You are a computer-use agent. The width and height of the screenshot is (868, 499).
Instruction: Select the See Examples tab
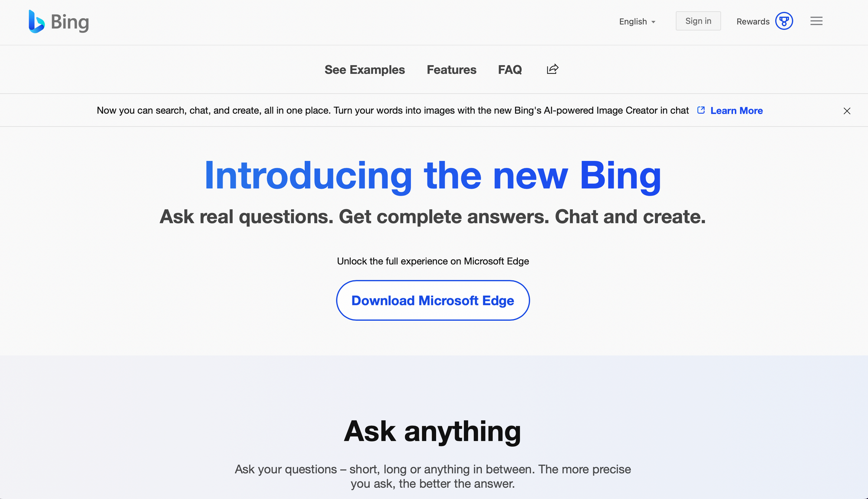364,70
